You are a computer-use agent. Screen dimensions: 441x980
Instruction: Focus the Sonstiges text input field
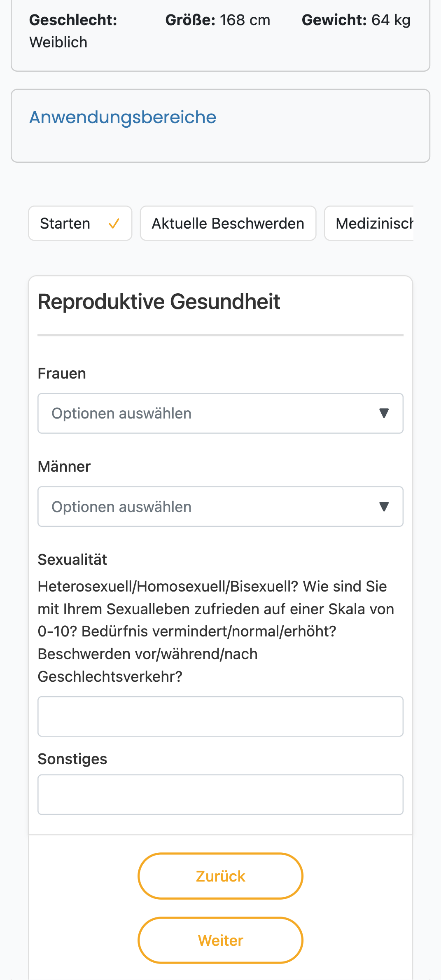click(x=220, y=795)
